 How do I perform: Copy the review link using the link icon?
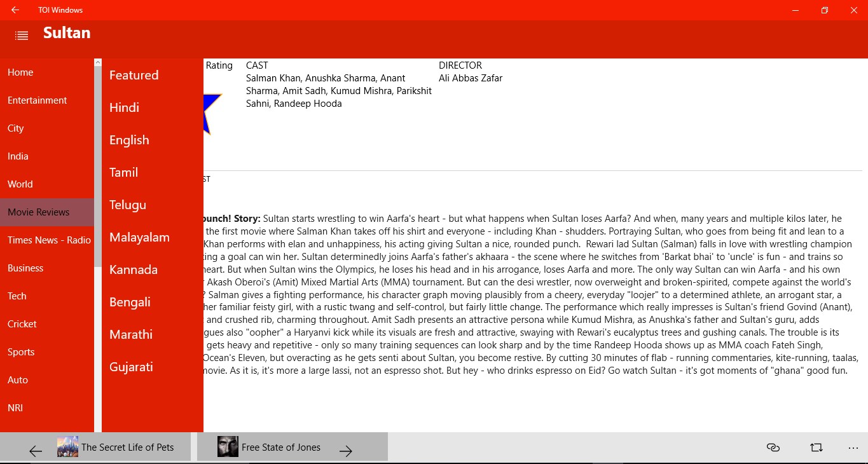coord(773,447)
